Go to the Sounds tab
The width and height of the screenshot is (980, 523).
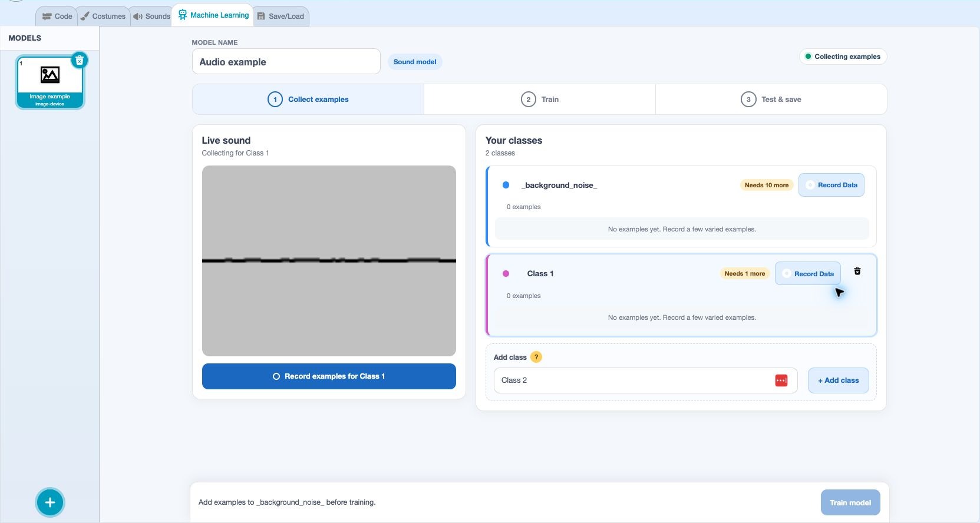pos(151,16)
